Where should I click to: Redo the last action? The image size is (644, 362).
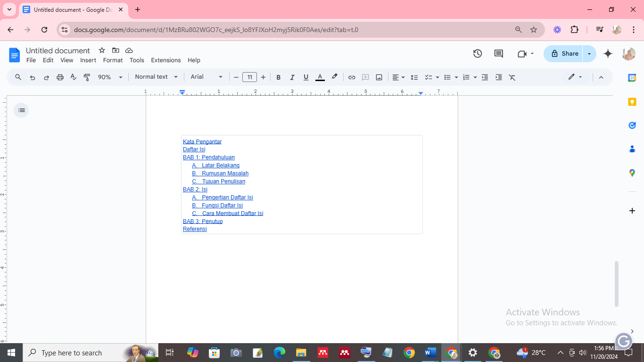coord(46,77)
